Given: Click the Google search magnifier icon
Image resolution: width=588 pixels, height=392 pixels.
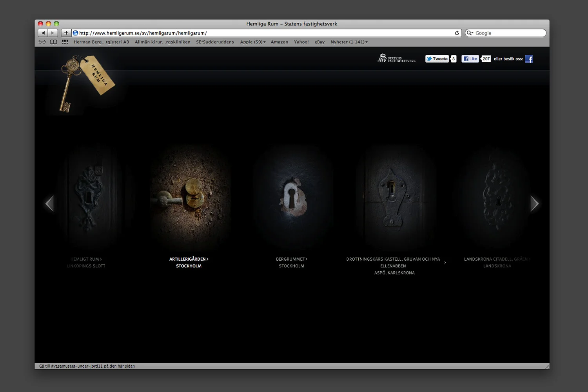Looking at the screenshot, I should (470, 33).
